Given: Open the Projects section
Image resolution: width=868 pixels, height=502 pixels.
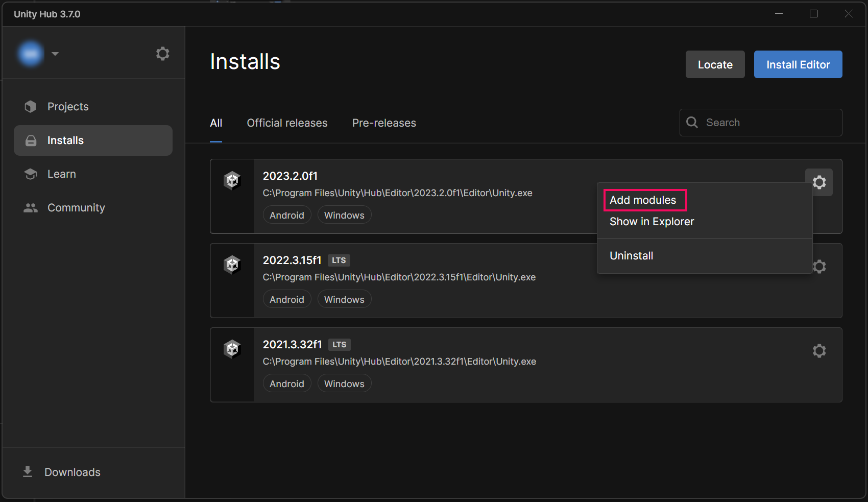Looking at the screenshot, I should point(68,107).
